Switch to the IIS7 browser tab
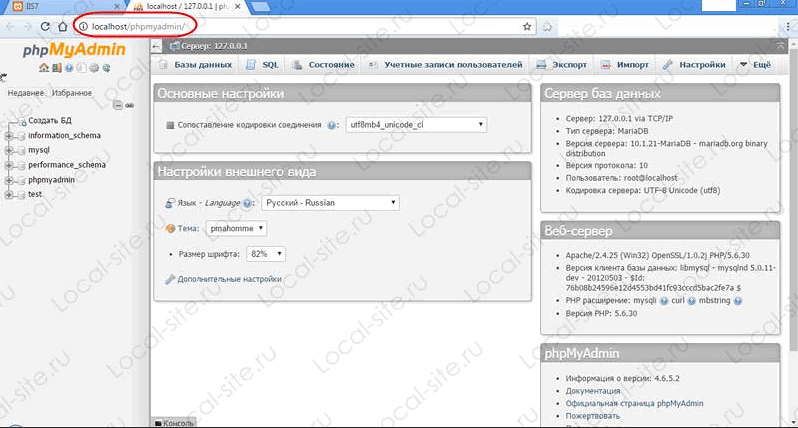The image size is (798, 428). coord(64,7)
